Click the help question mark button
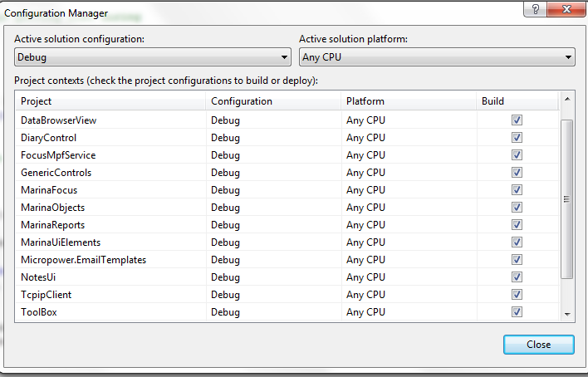Image resolution: width=588 pixels, height=377 pixels. [x=536, y=9]
